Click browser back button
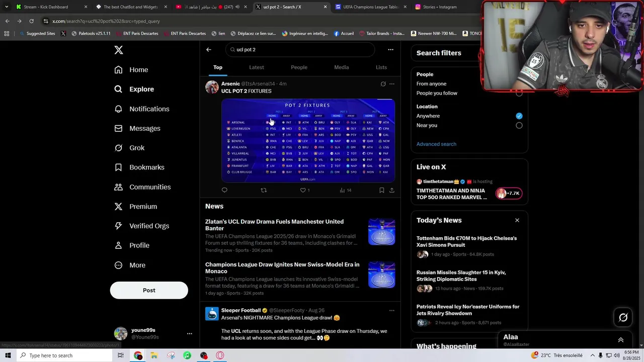The image size is (644, 362). [7, 21]
